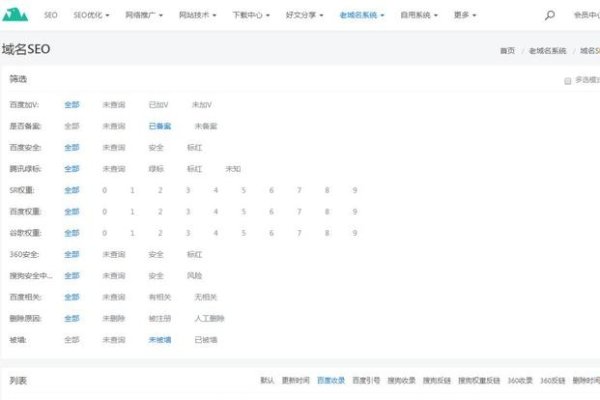Screen dimensions: 600x400
Task: Select 标红 in the 360安全 row
Action: click(x=194, y=255)
